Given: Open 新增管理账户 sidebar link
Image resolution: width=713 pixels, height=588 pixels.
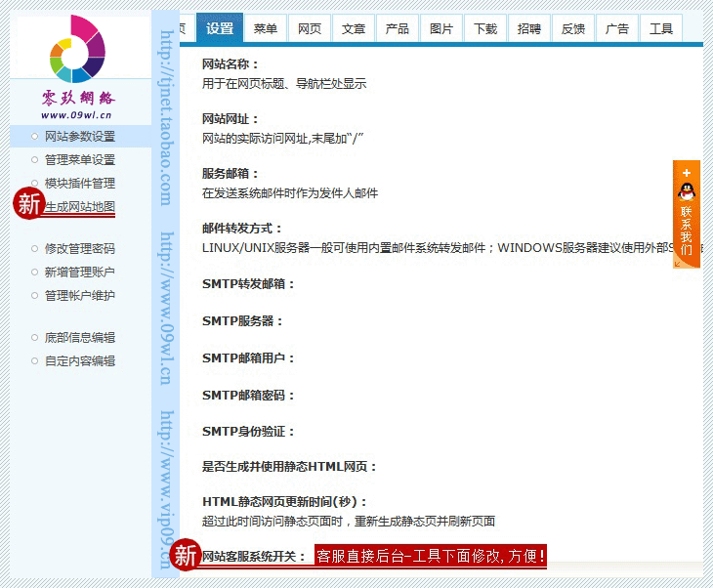Looking at the screenshot, I should [x=80, y=272].
